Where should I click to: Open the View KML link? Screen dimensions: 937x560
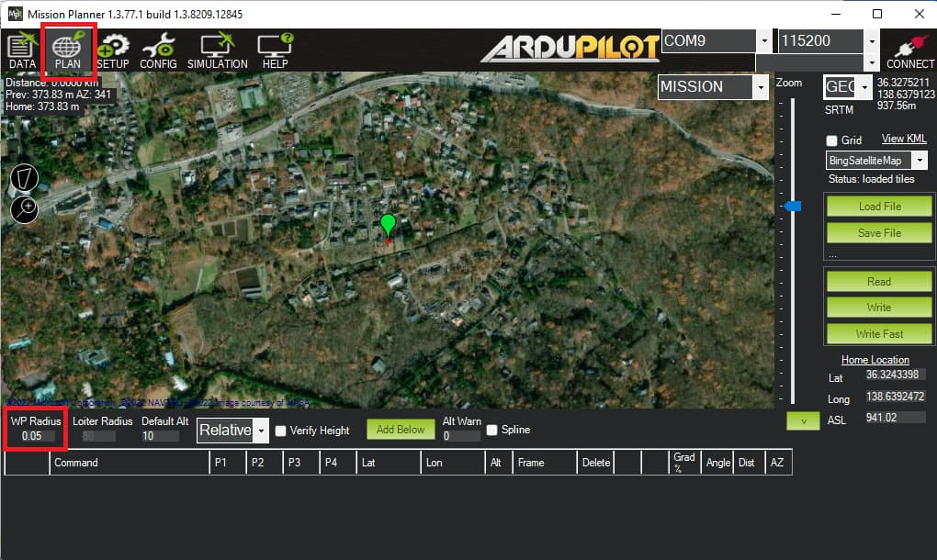coord(904,139)
